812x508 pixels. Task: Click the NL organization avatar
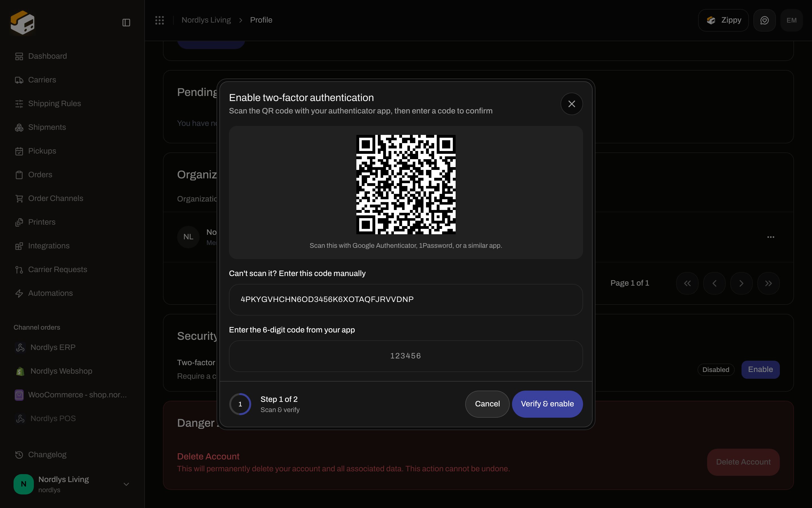[x=188, y=237]
